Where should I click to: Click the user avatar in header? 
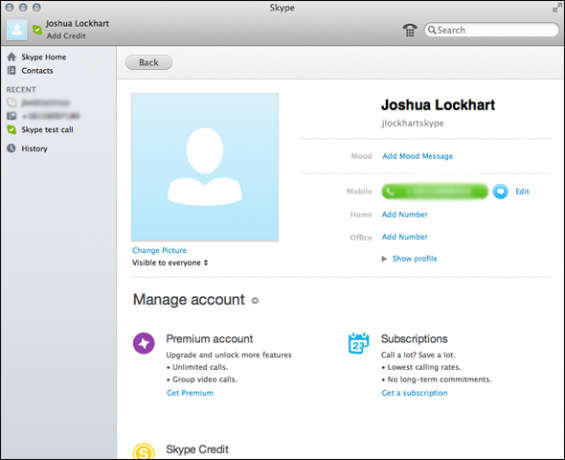pyautogui.click(x=17, y=30)
